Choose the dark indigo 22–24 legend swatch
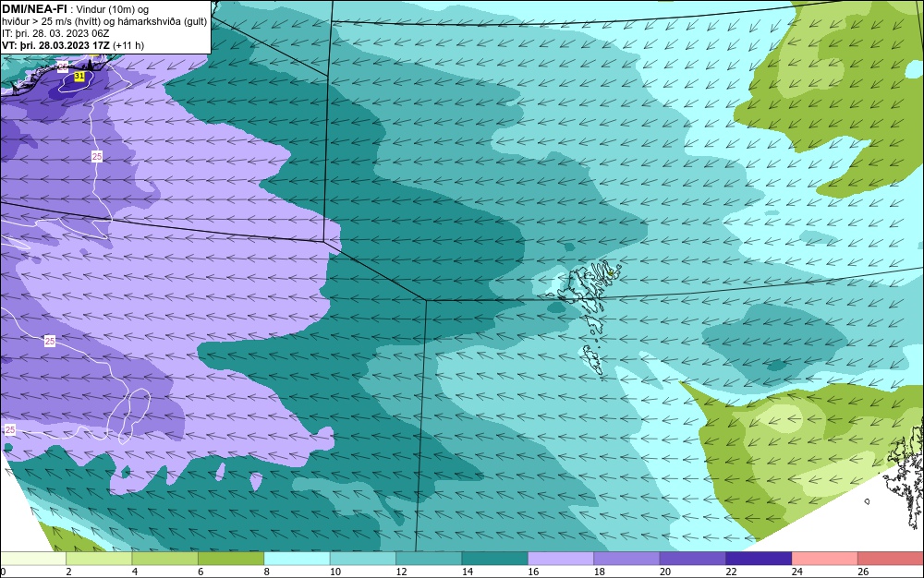Viewport: 924px width, 578px height. click(x=759, y=559)
